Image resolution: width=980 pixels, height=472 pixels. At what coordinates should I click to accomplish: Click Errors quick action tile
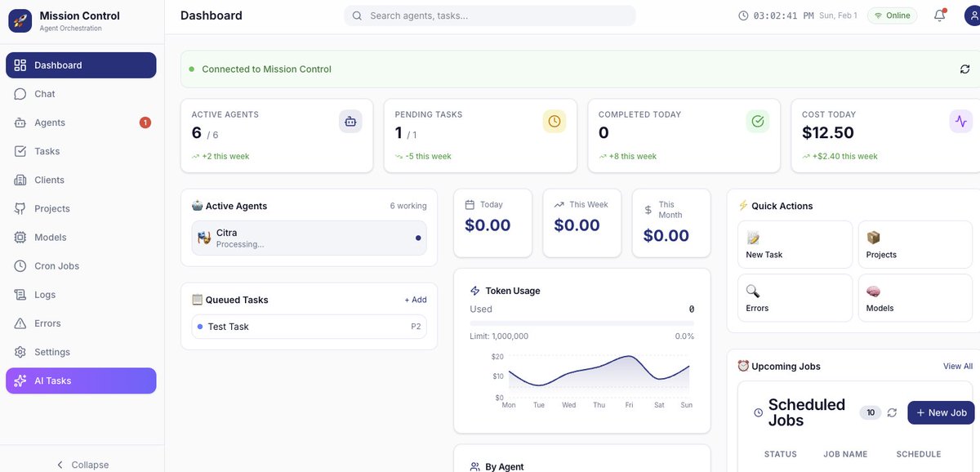pos(795,298)
